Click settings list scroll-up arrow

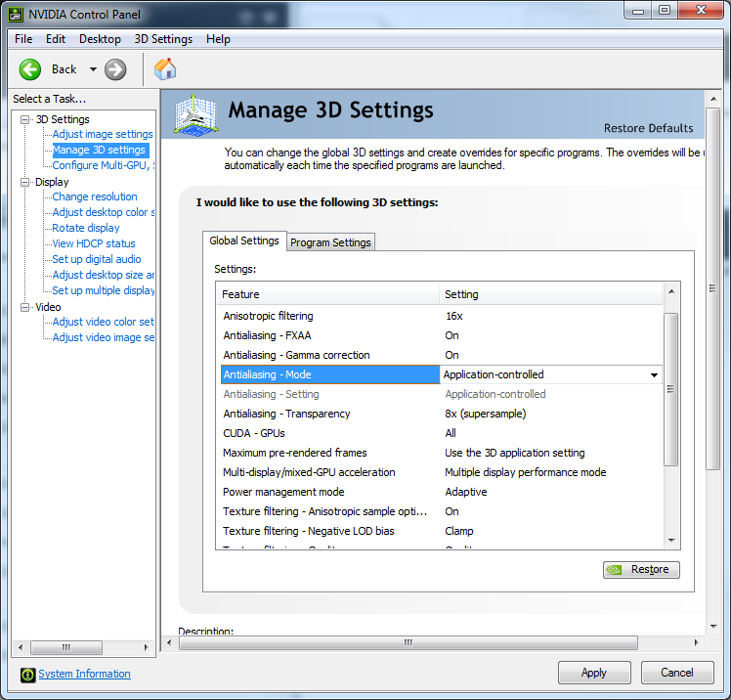click(x=671, y=291)
